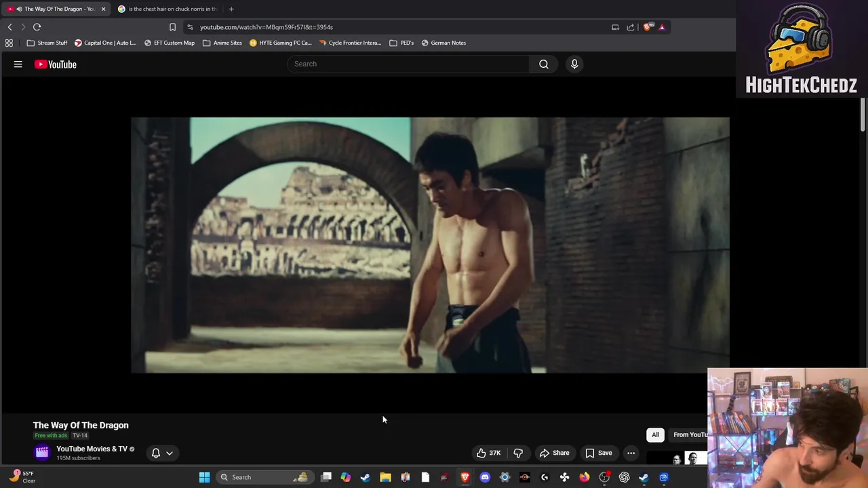Open Logitech G HUB taskbar icon
The width and height of the screenshot is (868, 488).
click(x=545, y=477)
